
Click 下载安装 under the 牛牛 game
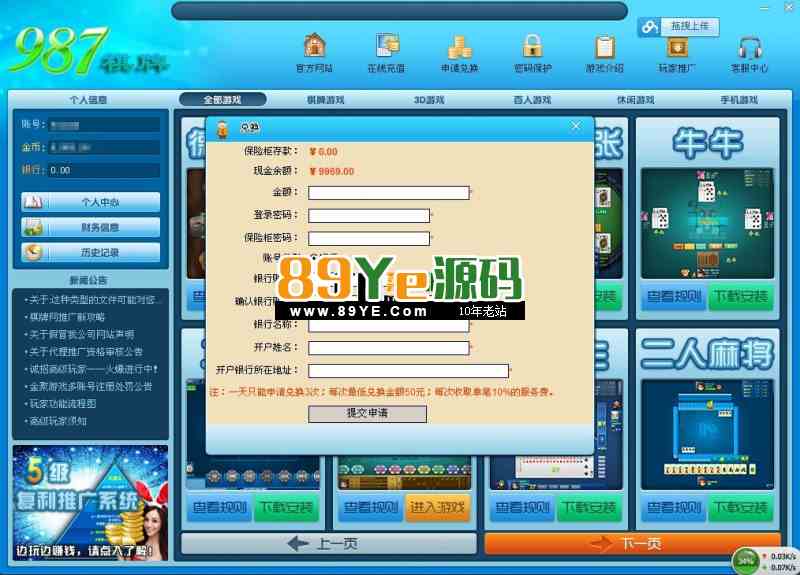pyautogui.click(x=740, y=297)
